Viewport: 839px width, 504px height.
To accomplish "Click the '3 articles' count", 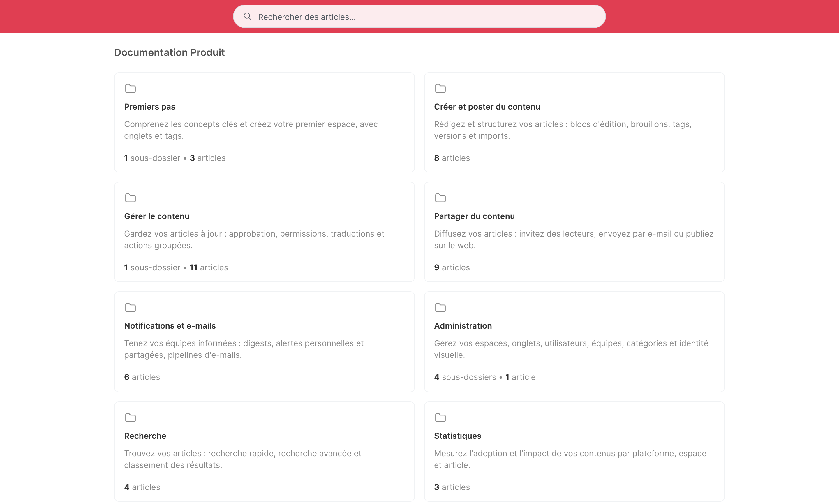I will [452, 487].
